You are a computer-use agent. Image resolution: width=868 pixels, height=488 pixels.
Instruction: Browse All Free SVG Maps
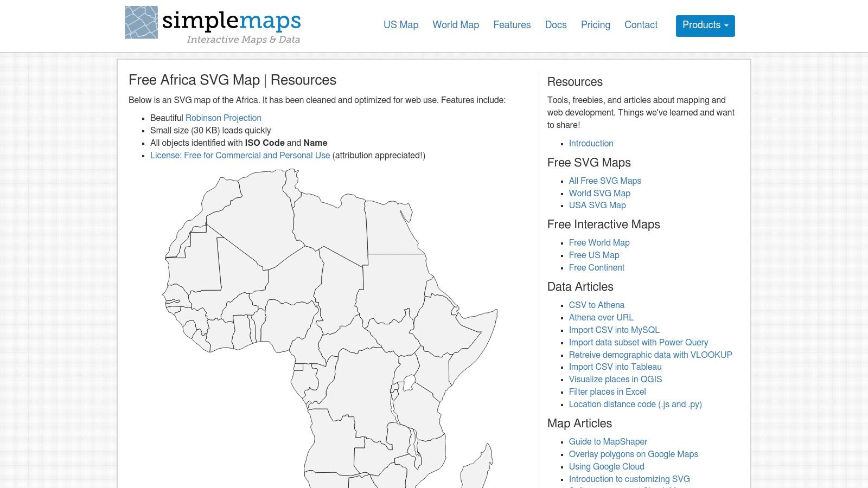[x=605, y=181]
